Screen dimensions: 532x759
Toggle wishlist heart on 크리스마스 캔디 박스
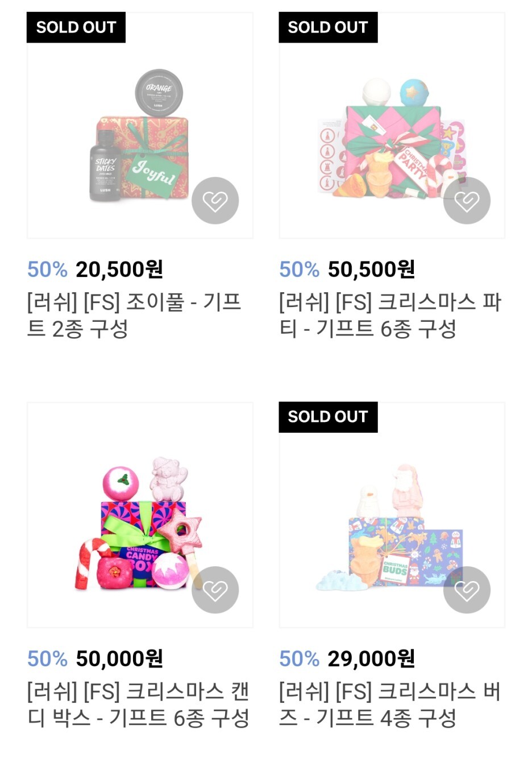(x=215, y=590)
